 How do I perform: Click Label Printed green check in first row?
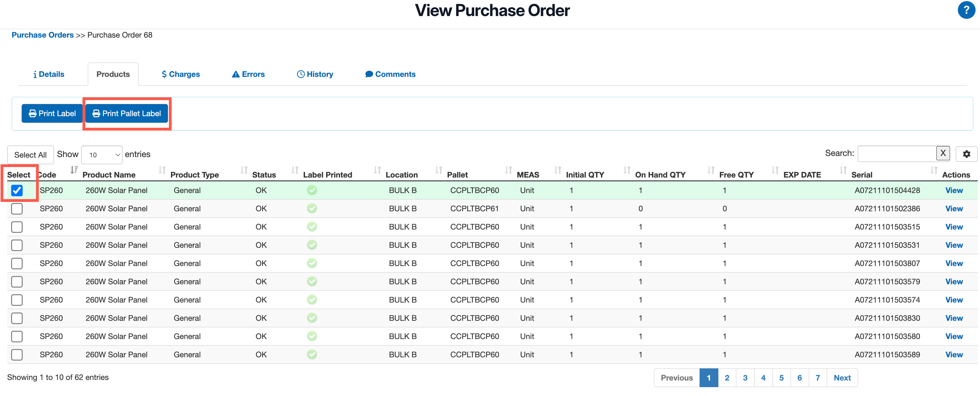click(x=311, y=190)
